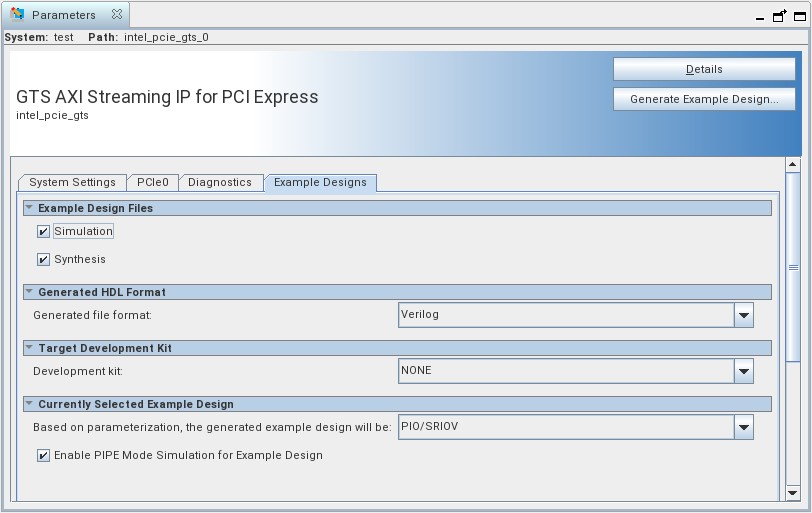Screen dimensions: 812x513
Task: Click the 'Based on parameterization' label text
Action: [x=212, y=427]
